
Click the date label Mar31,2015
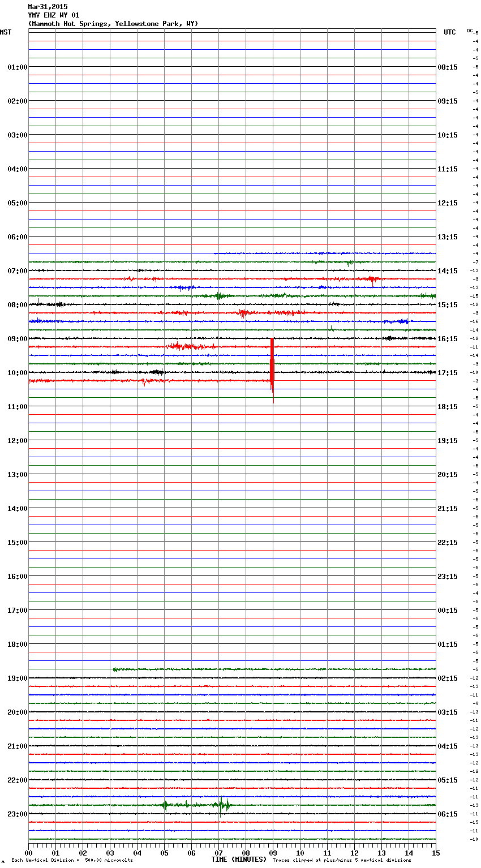48,7
